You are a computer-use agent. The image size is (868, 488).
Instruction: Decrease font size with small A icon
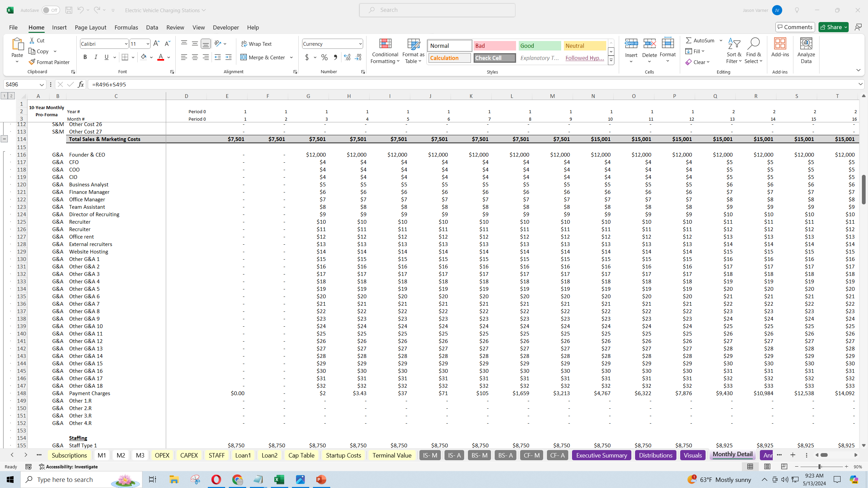coord(167,44)
